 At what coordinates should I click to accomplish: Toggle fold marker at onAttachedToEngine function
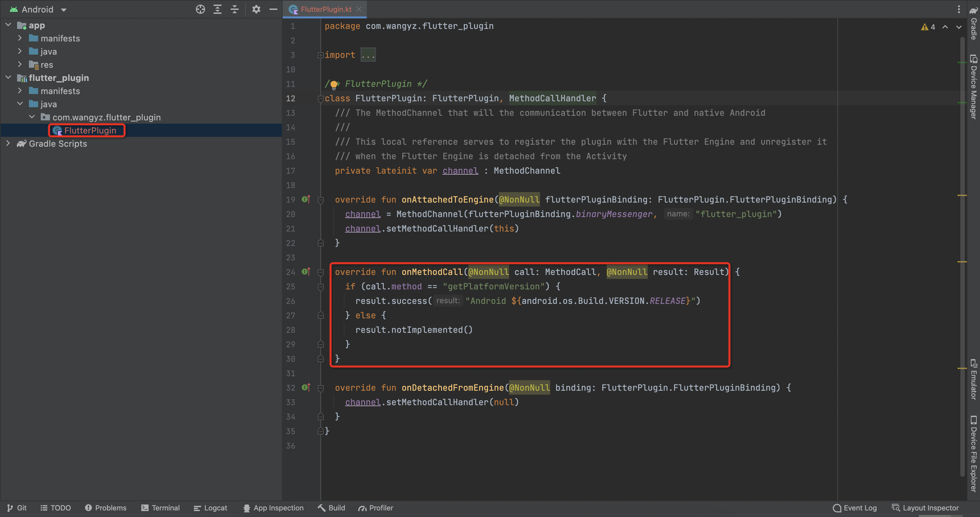click(320, 200)
